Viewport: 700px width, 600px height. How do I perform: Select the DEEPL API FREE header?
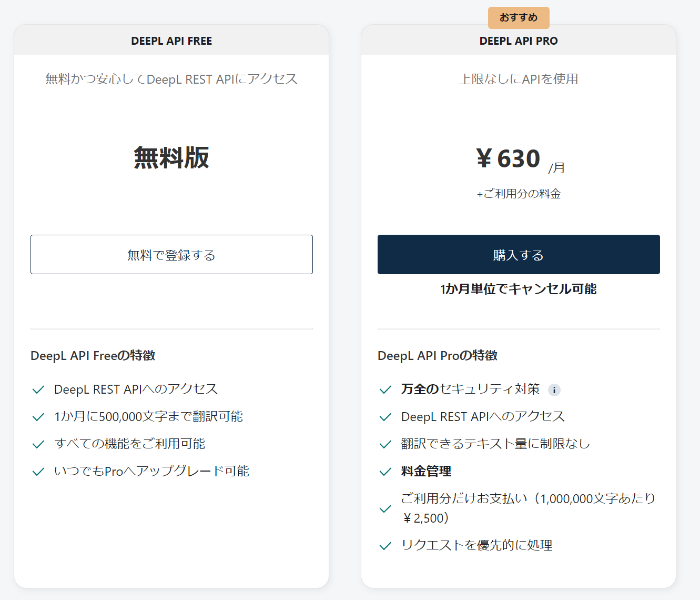tap(171, 41)
